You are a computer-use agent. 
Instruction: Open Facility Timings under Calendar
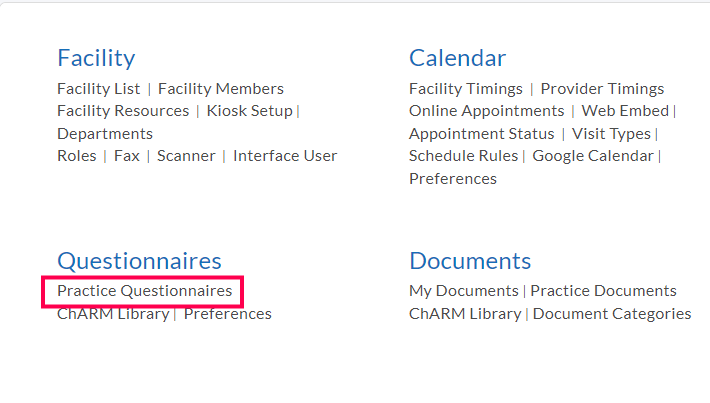pyautogui.click(x=465, y=89)
